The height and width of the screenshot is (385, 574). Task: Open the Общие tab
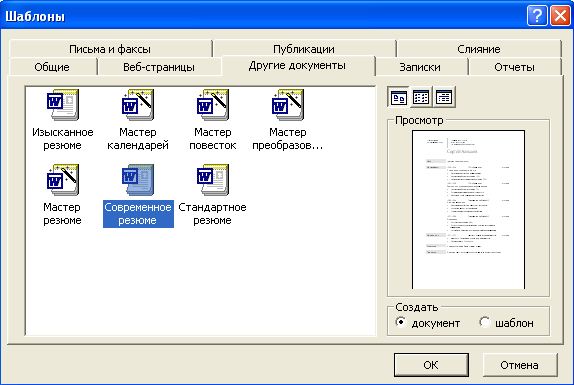[x=52, y=67]
